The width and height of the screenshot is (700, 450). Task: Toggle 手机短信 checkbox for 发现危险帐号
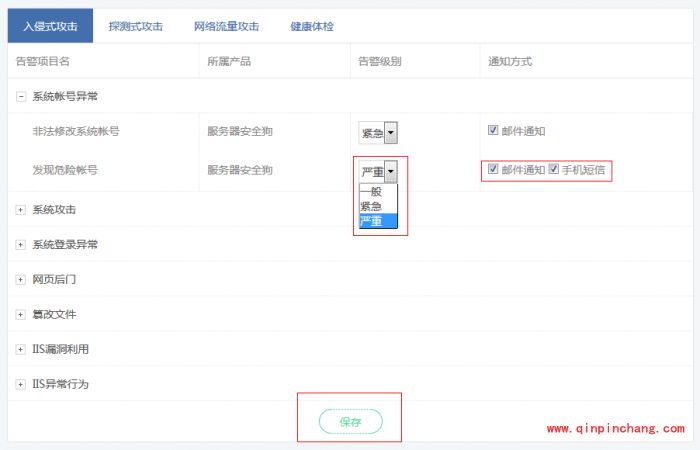pos(554,169)
